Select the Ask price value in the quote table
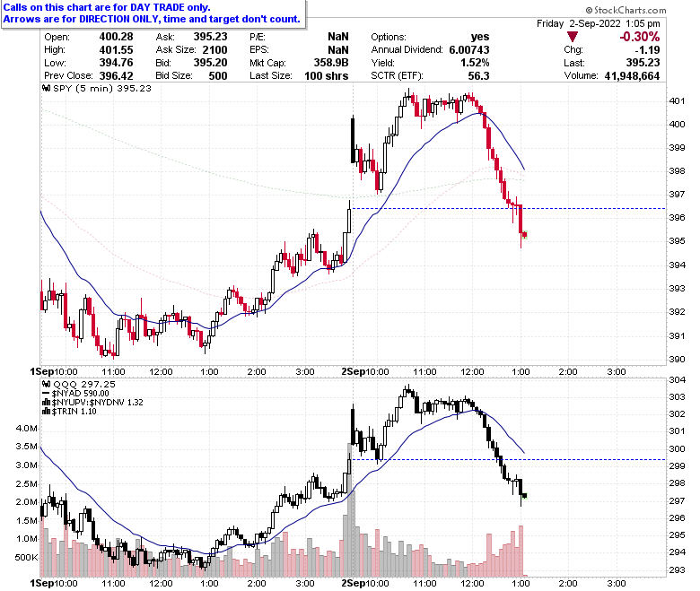 210,37
